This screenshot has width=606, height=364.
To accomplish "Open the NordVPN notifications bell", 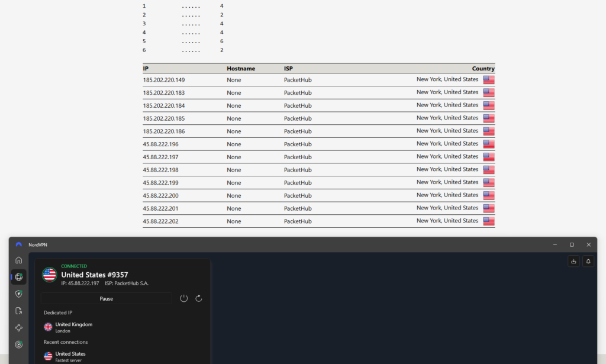I will [x=588, y=261].
